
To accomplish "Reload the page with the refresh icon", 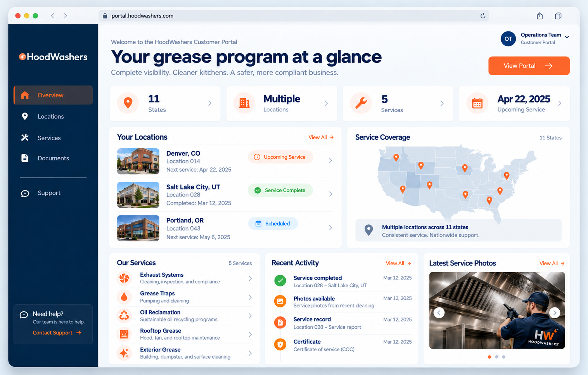I will click(483, 16).
